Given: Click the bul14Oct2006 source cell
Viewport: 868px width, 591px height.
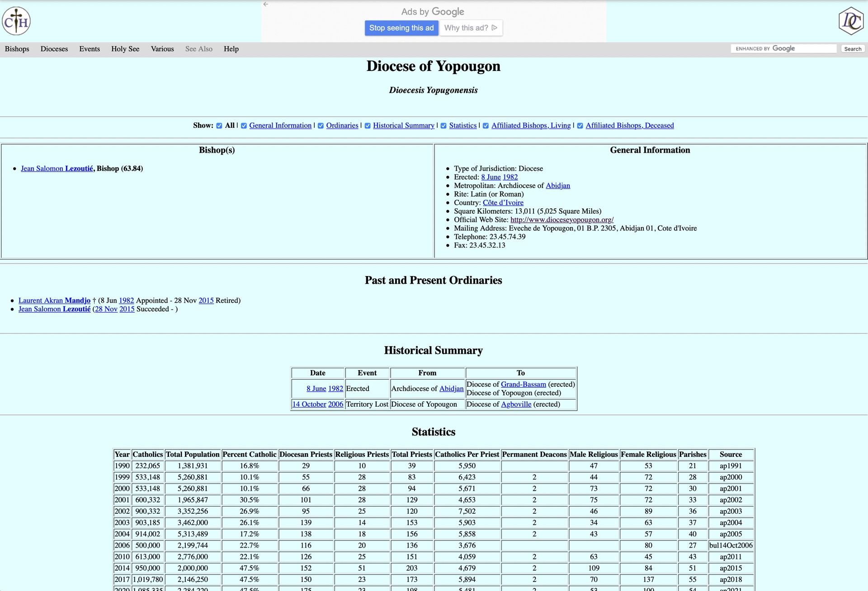Looking at the screenshot, I should pyautogui.click(x=731, y=545).
